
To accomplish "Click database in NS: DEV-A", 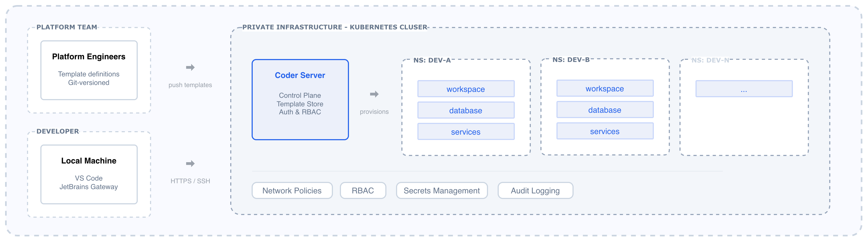I will [466, 110].
